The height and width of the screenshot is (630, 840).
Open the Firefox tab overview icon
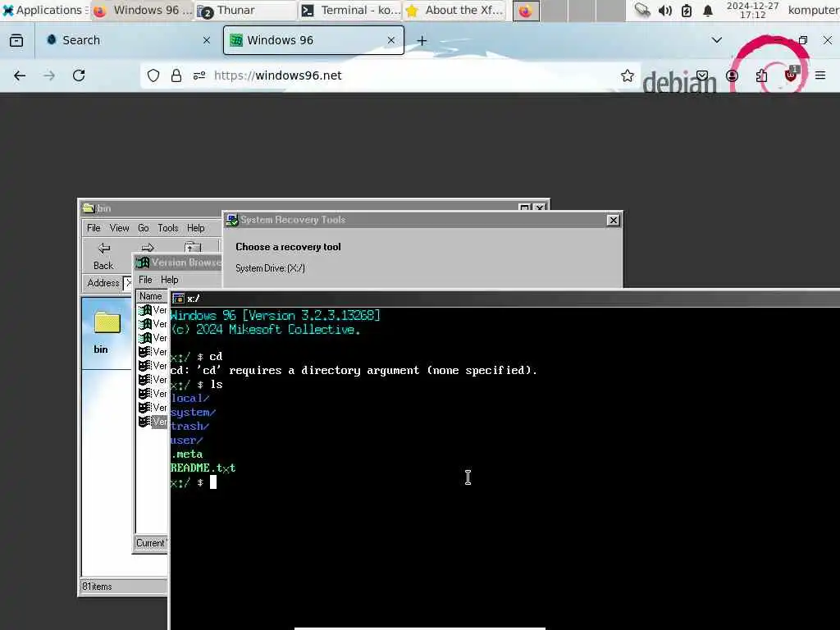coord(16,40)
